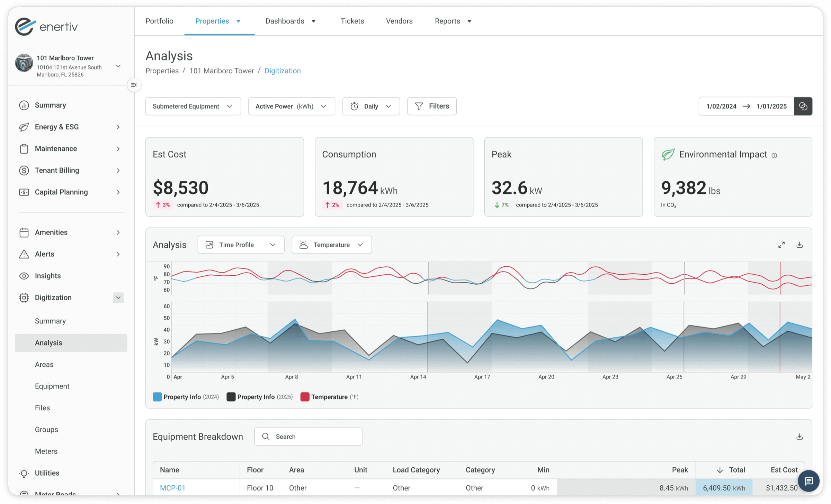Open the Reports menu
The height and width of the screenshot is (504, 831).
453,21
